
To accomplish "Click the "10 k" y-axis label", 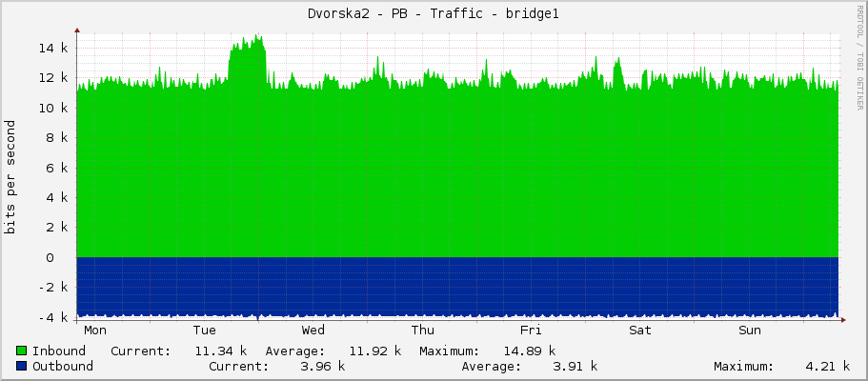I will pos(53,108).
